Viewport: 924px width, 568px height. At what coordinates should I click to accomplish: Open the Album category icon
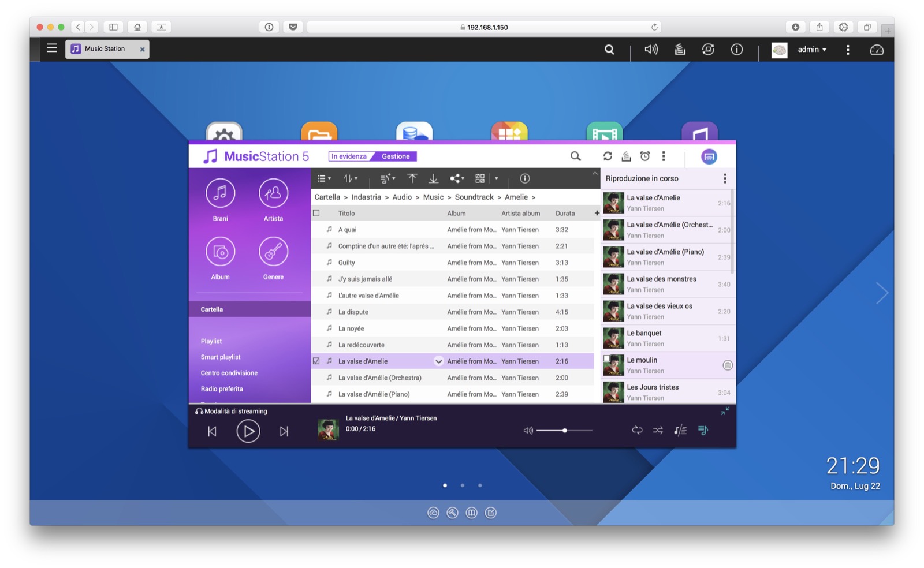(x=220, y=252)
